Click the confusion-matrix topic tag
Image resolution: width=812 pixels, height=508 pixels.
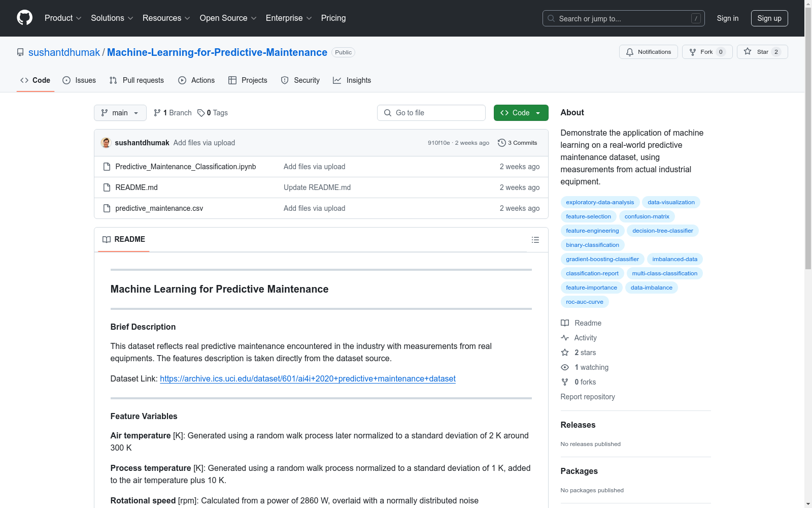pos(647,216)
